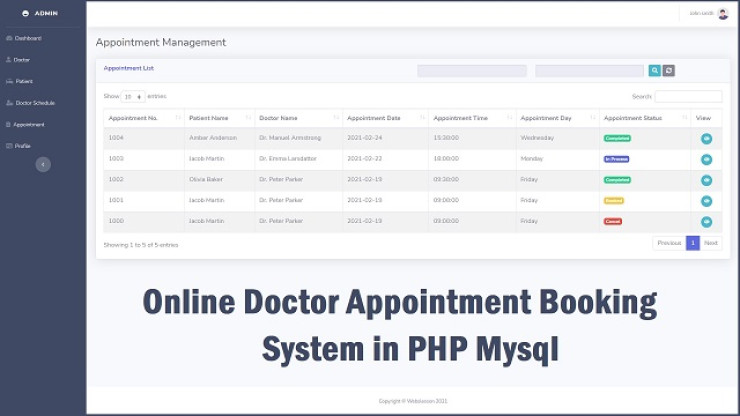740x416 pixels.
Task: Click Doctor Schedule sidebar icon
Action: pos(9,103)
